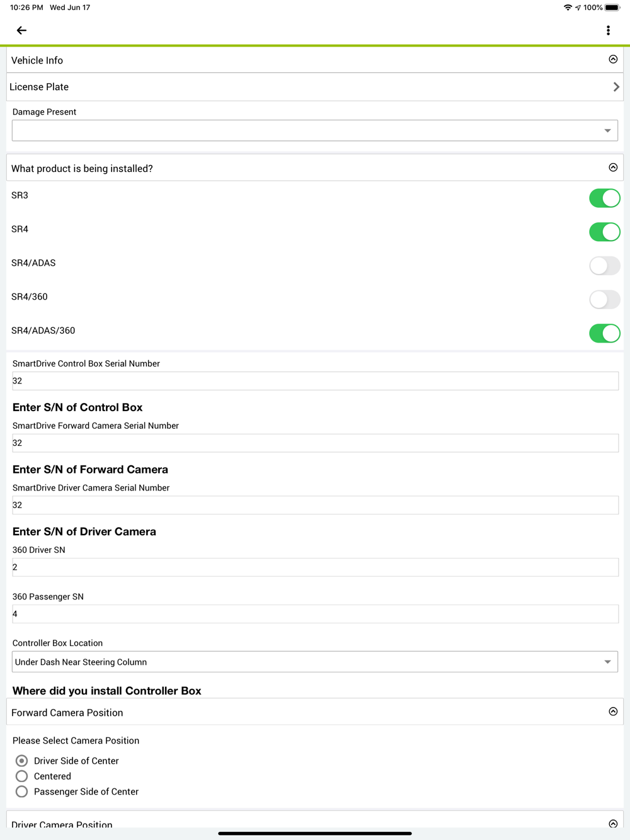Open the three-dot overflow menu
Image resolution: width=630 pixels, height=840 pixels.
[608, 30]
